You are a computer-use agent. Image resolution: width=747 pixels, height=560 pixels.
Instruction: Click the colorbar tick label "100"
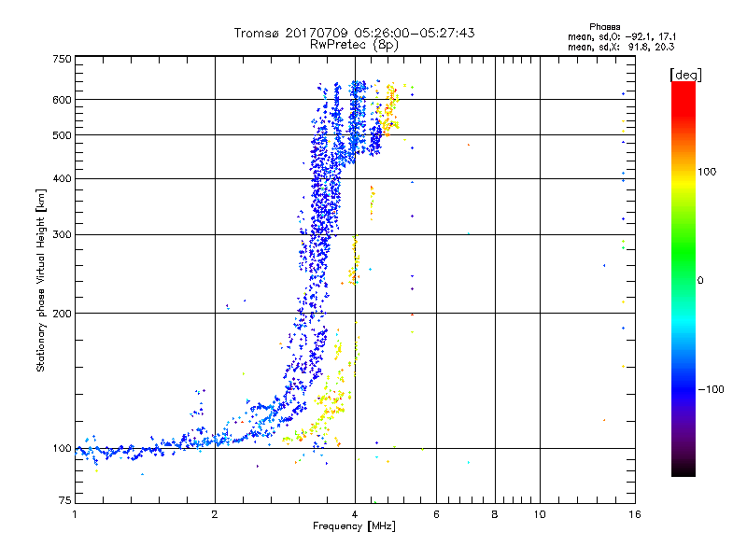coord(707,172)
